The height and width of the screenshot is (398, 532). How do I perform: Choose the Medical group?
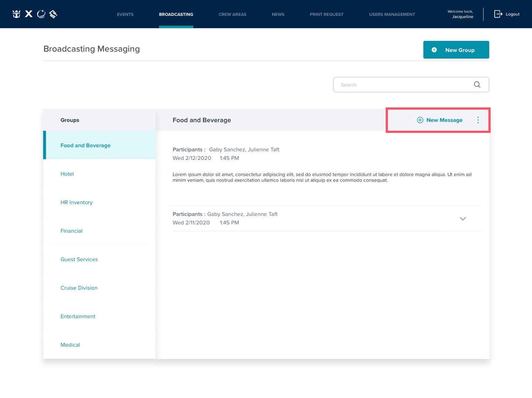click(70, 345)
